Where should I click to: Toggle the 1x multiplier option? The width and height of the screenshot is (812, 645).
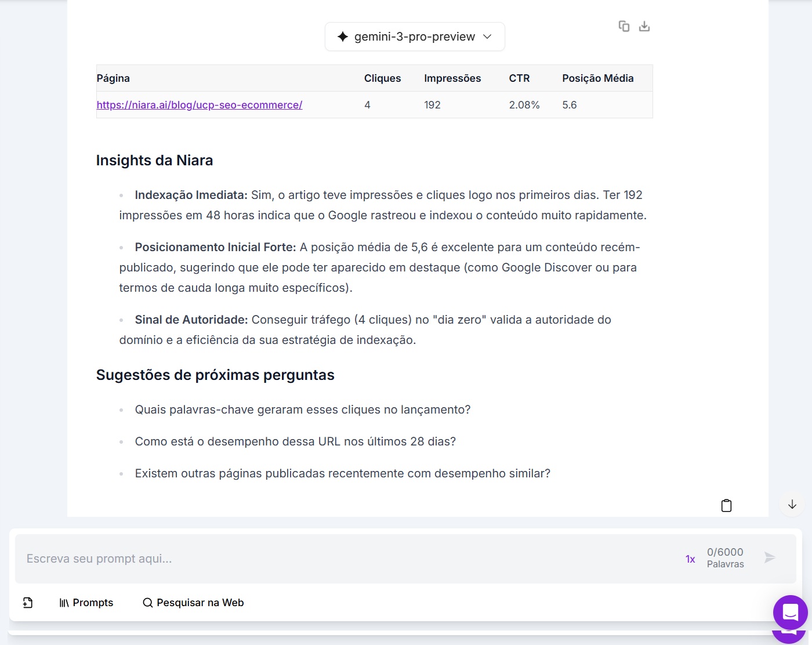pyautogui.click(x=690, y=559)
